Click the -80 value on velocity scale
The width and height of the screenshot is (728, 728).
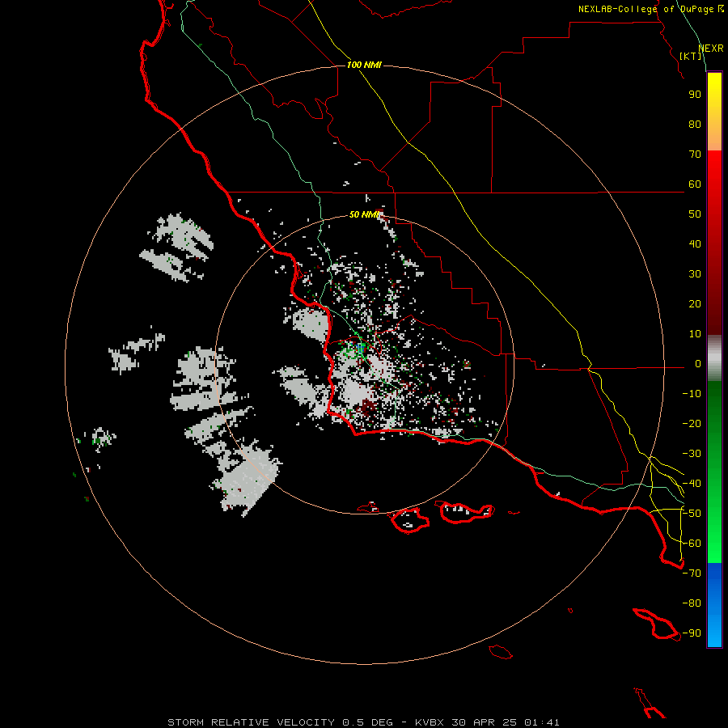(692, 603)
